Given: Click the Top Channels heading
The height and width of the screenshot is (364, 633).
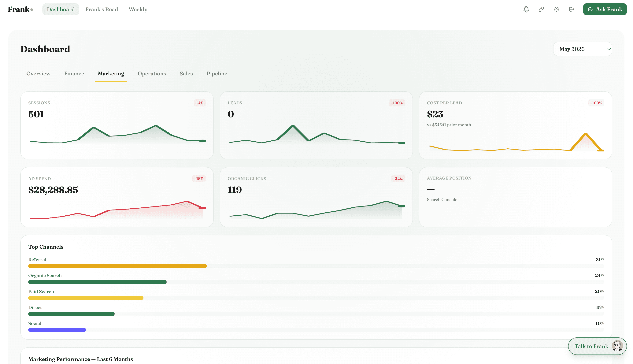Looking at the screenshot, I should click(x=46, y=247).
